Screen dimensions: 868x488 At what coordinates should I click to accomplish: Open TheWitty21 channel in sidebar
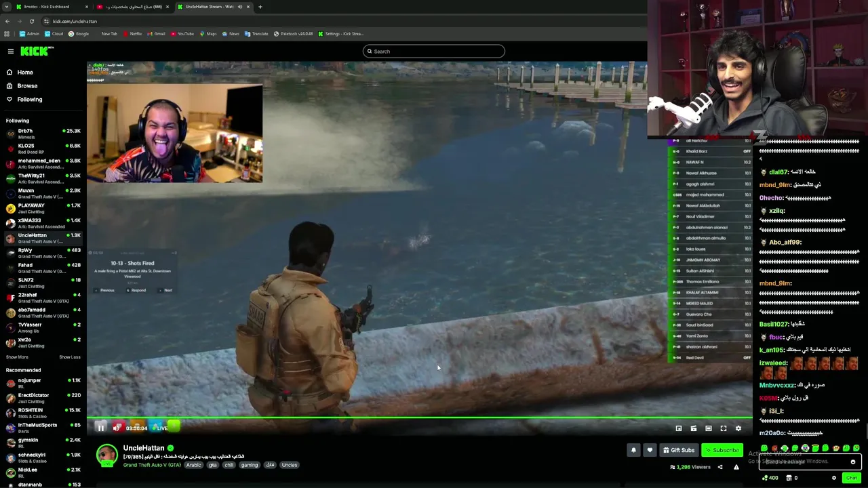point(42,178)
